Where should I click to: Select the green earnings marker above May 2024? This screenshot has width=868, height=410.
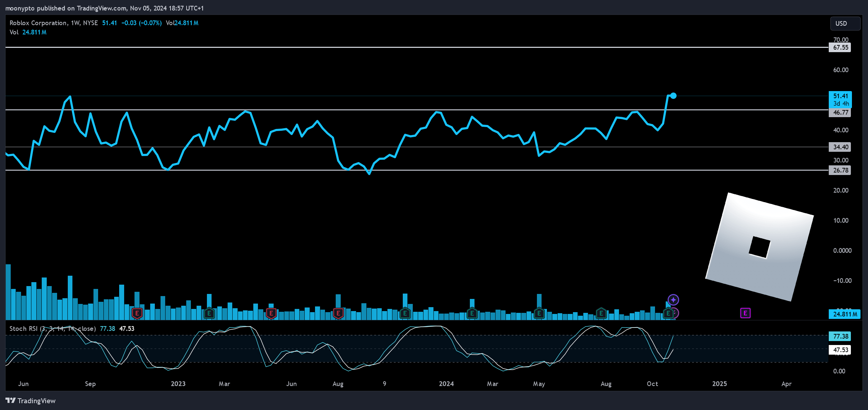point(539,313)
